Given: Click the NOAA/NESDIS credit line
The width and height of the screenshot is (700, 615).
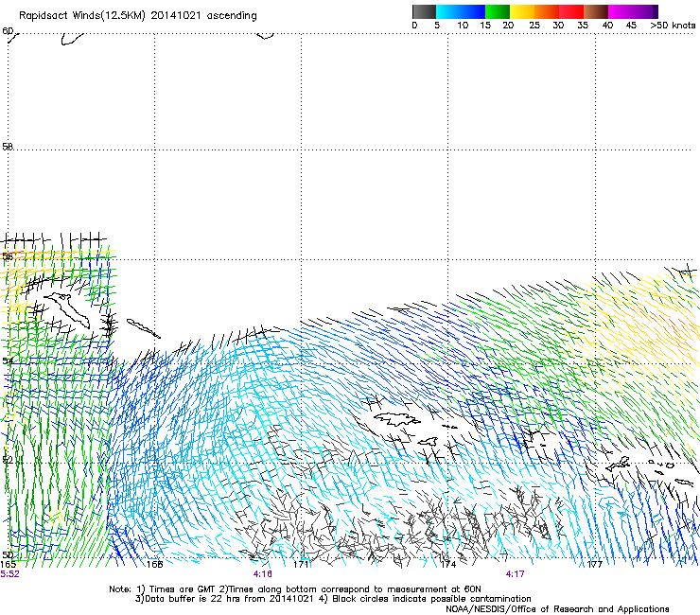Looking at the screenshot, I should (x=557, y=608).
